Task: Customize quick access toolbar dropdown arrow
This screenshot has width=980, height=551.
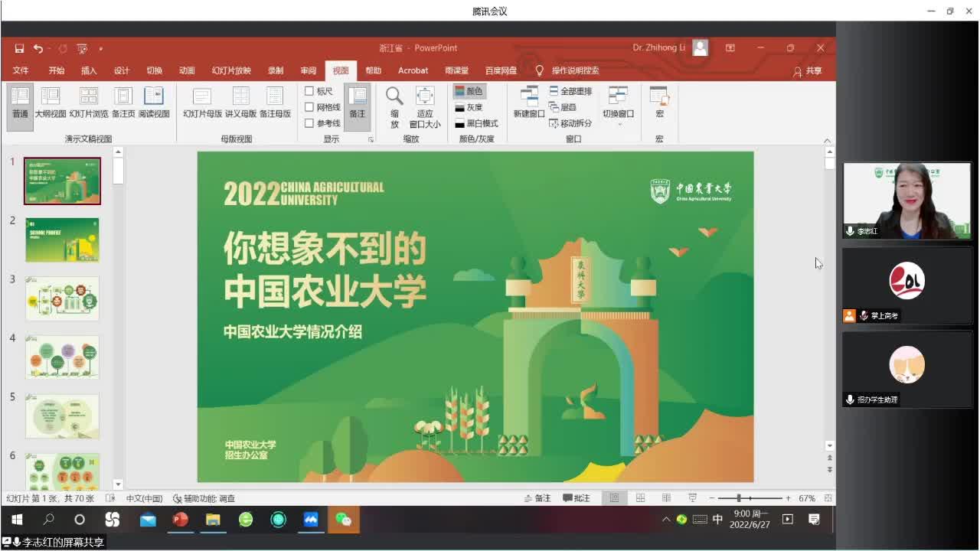Action: (100, 48)
